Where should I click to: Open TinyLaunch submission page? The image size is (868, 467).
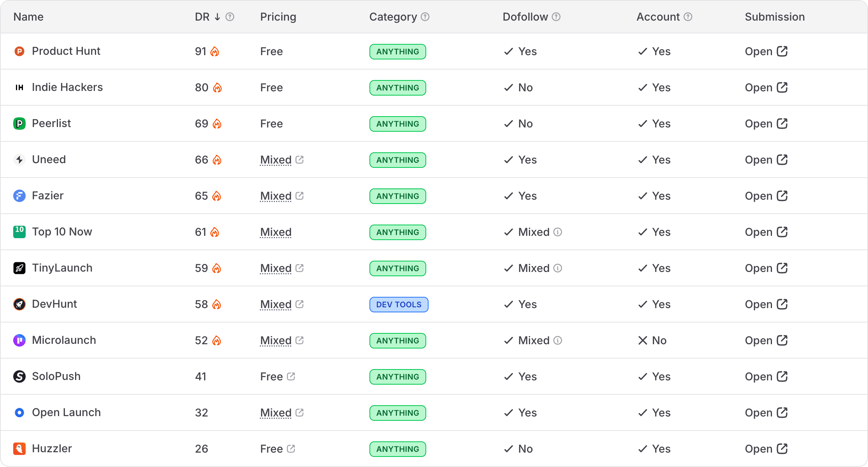(766, 268)
